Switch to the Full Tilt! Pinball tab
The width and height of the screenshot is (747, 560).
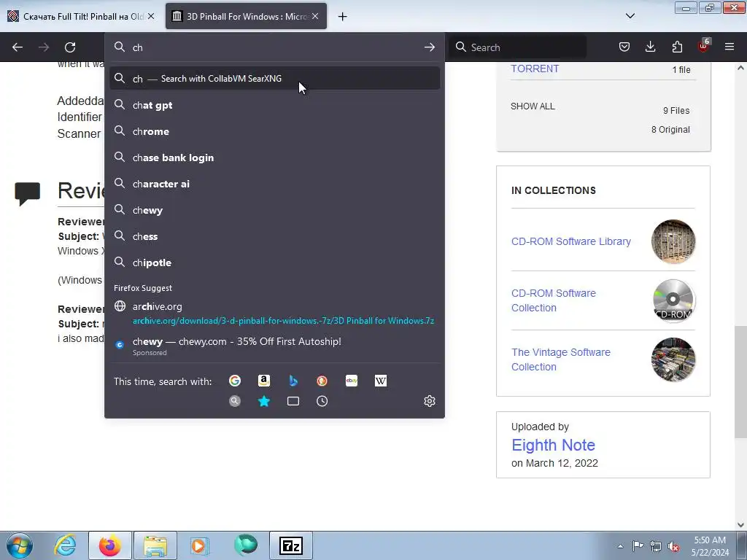pyautogui.click(x=82, y=16)
